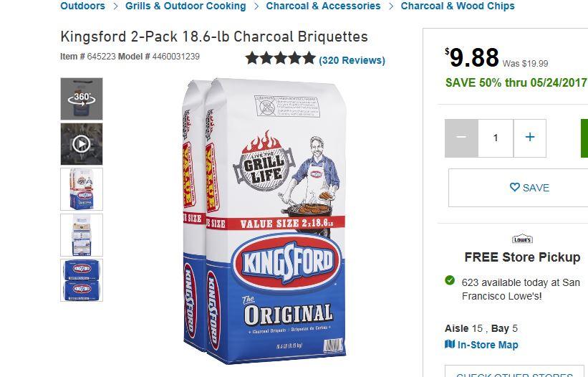Open Charcoal & Accessories breadcrumb
This screenshot has width=588, height=377.
tap(323, 6)
